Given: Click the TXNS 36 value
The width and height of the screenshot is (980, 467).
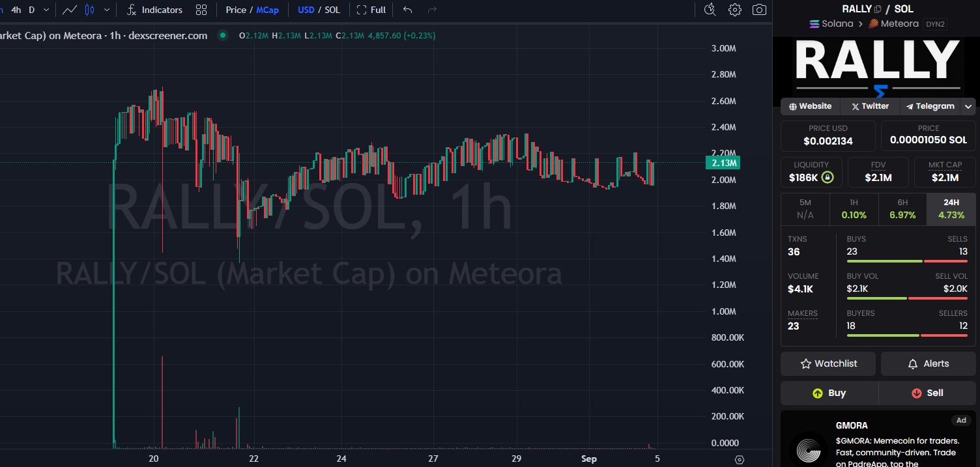Looking at the screenshot, I should click(794, 251).
